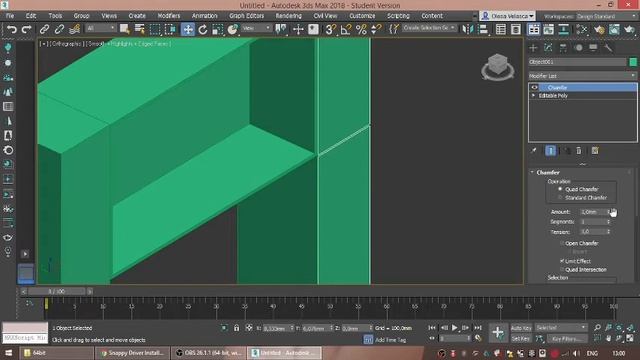Toggle the Percent Snap icon
Screen dimensions: 640x360
(361, 29)
